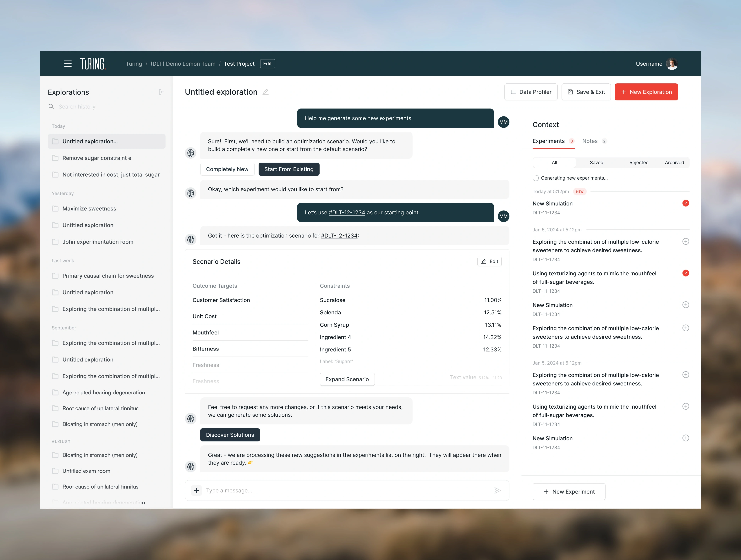Open the Remove sugar constraint e exploration
Screen dimensions: 741x560
pyautogui.click(x=97, y=158)
